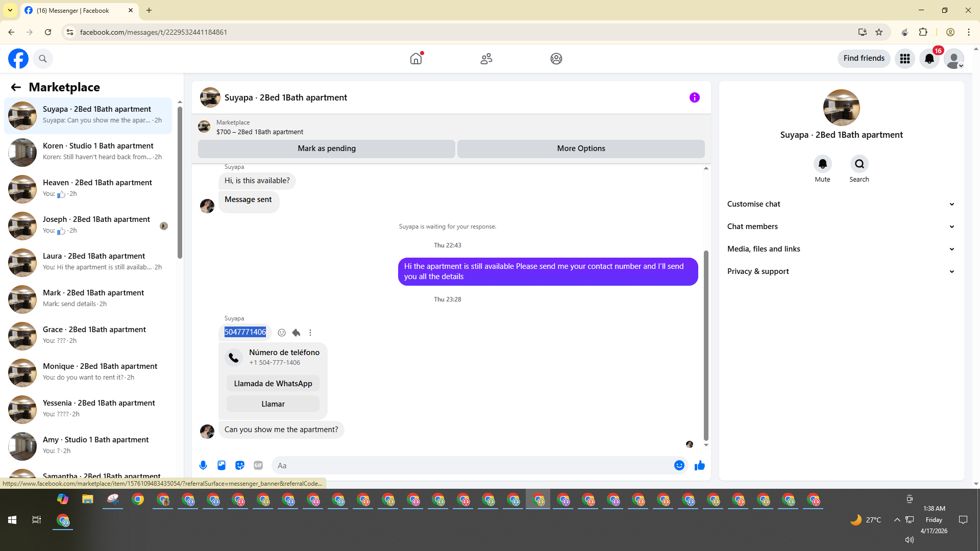Image resolution: width=980 pixels, height=551 pixels.
Task: Open the Groups icon in top navigation
Action: point(556,59)
